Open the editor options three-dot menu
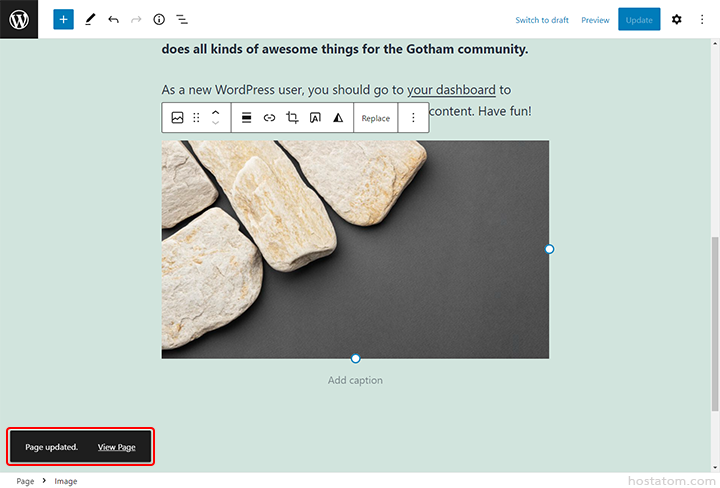 (702, 19)
